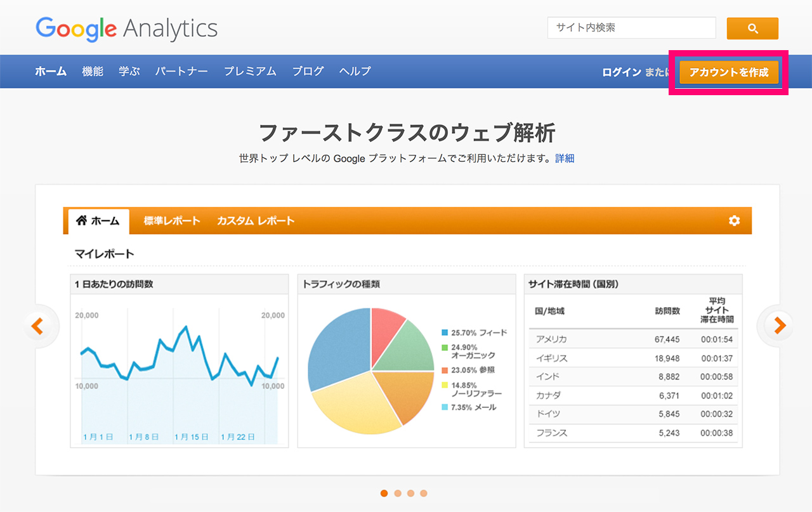Click the blue フィード slice of pie chart
The height and width of the screenshot is (512, 812).
tap(339, 349)
